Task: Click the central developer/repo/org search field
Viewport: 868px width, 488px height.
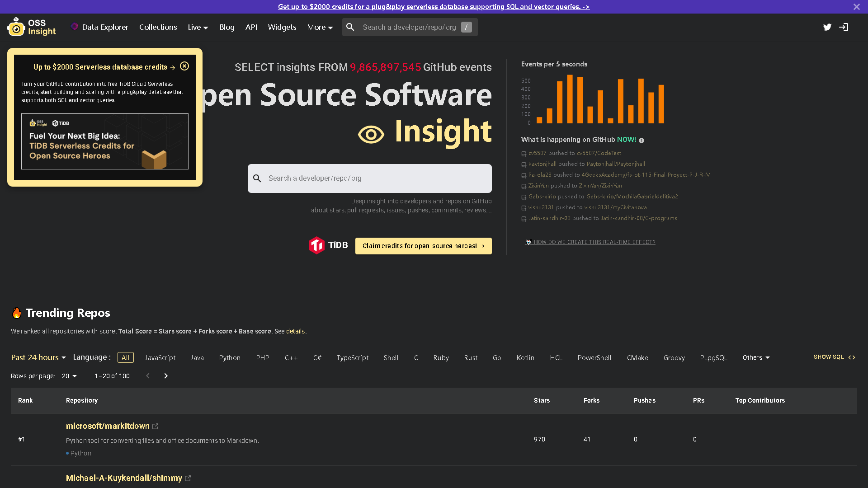Action: (369, 178)
